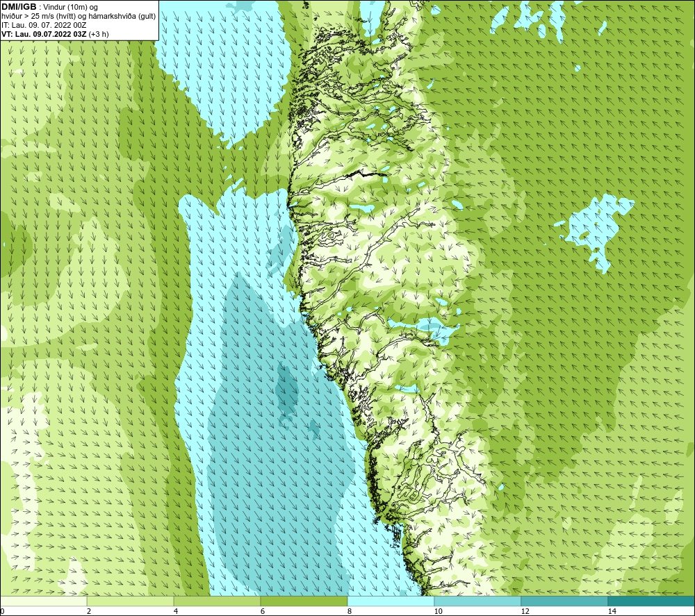Click the 'Vindur (10m) og' label
This screenshot has width=695, height=616.
71,7
